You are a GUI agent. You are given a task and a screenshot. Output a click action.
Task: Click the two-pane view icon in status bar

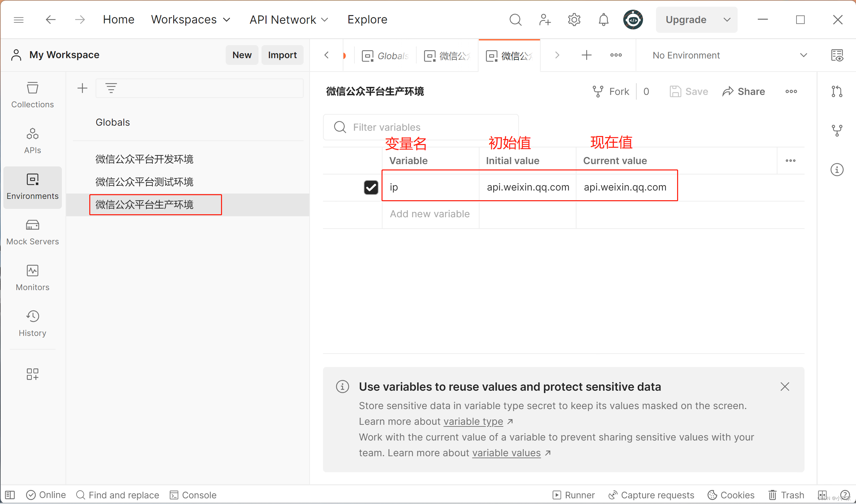(x=822, y=495)
